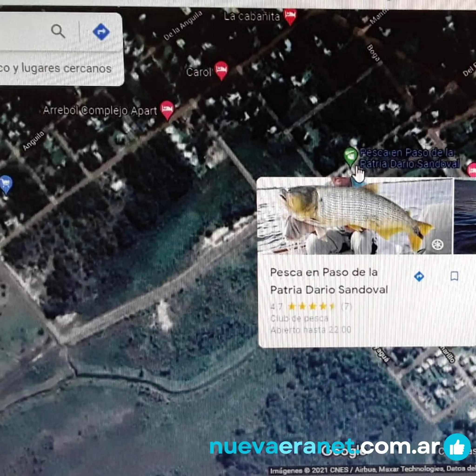Click the Boga street label
Screen dimensions: 476x476
pos(373,53)
